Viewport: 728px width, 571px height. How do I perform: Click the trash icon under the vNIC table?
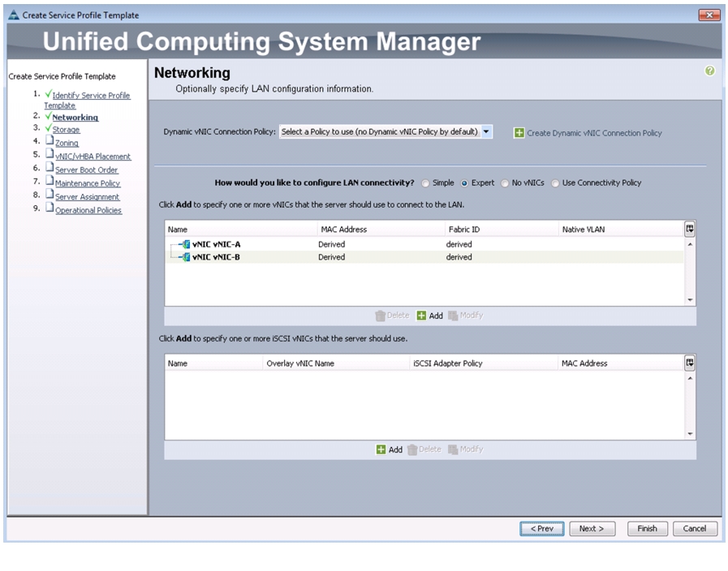pos(380,316)
